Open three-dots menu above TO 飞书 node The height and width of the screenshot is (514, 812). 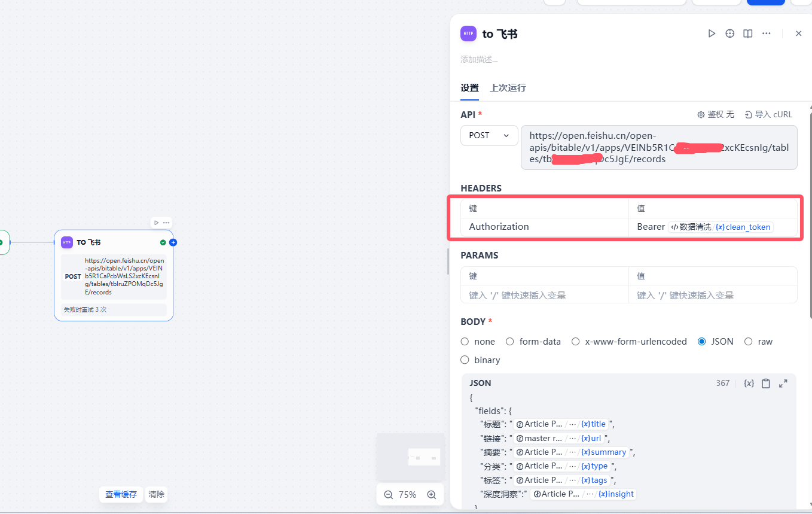pos(166,223)
